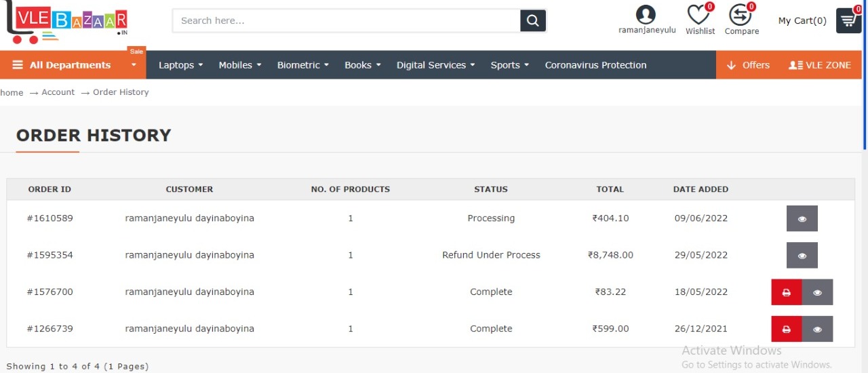
Task: Click the VLE Bazaar logo
Action: 66,22
